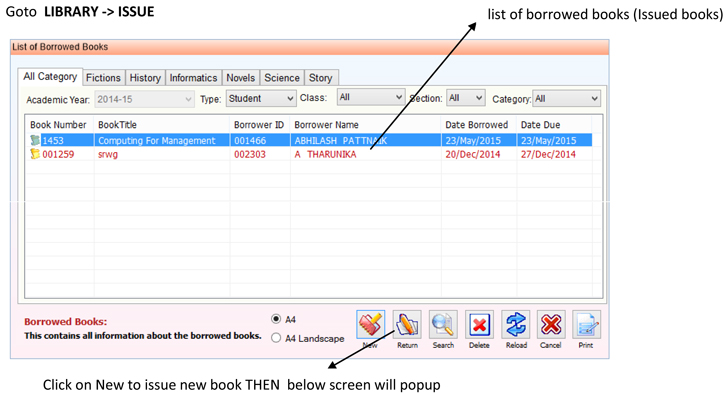This screenshot has width=726, height=398.
Task: Click the New icon to issue book
Action: coord(370,324)
